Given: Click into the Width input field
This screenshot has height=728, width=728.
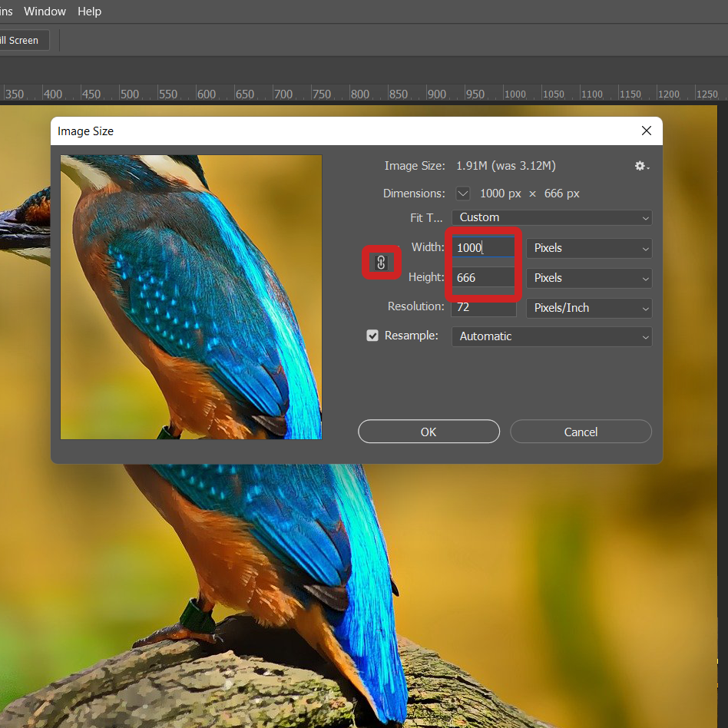Looking at the screenshot, I should click(x=483, y=247).
